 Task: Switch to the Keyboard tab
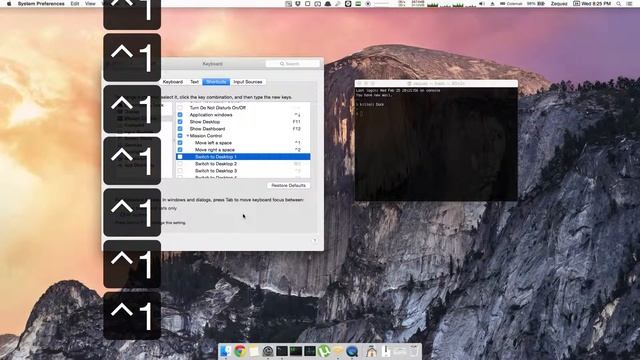[173, 82]
